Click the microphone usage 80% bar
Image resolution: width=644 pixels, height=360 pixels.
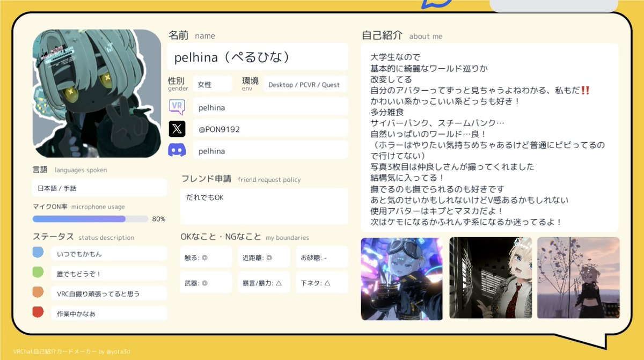click(x=90, y=219)
